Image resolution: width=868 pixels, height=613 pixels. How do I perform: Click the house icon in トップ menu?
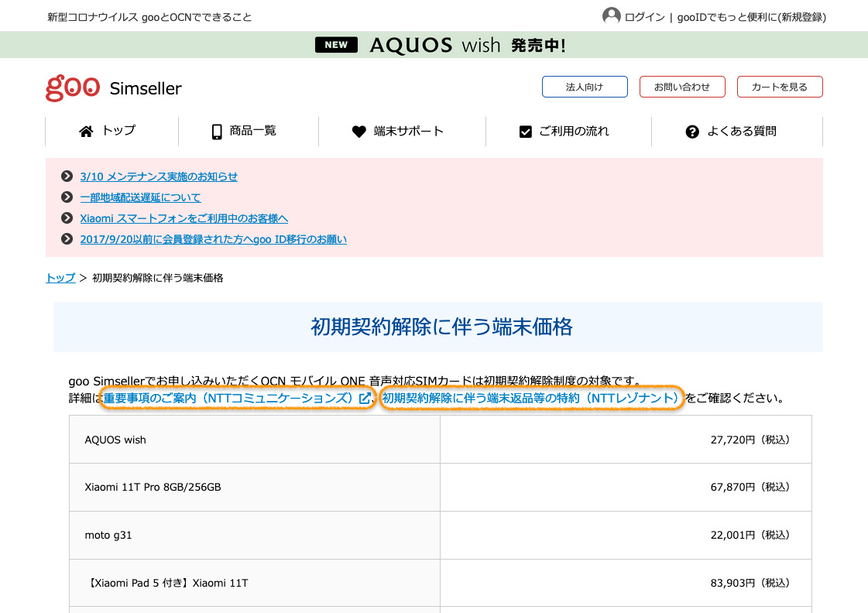pos(86,132)
